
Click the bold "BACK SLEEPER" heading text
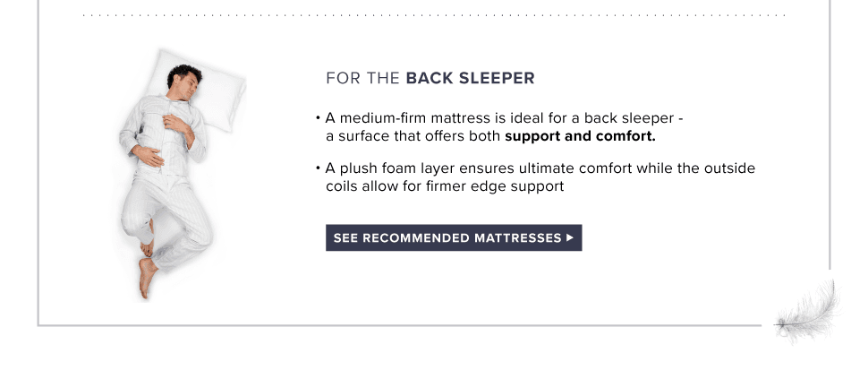tap(470, 78)
